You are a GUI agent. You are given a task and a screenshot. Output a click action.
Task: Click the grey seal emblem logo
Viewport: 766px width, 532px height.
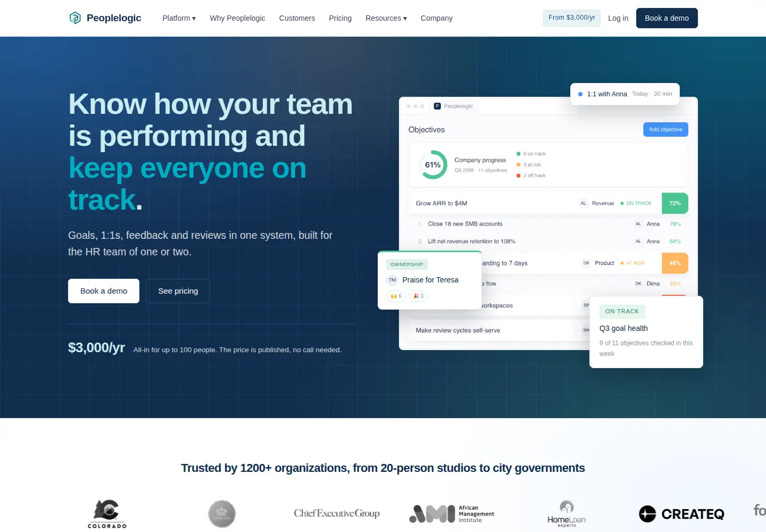[x=222, y=514]
